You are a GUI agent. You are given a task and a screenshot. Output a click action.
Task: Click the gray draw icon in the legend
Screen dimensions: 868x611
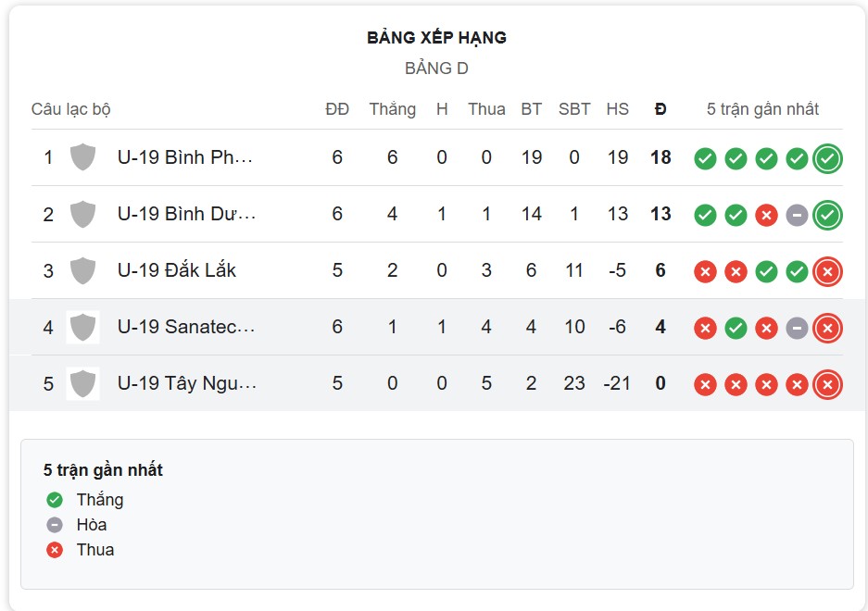click(x=54, y=524)
